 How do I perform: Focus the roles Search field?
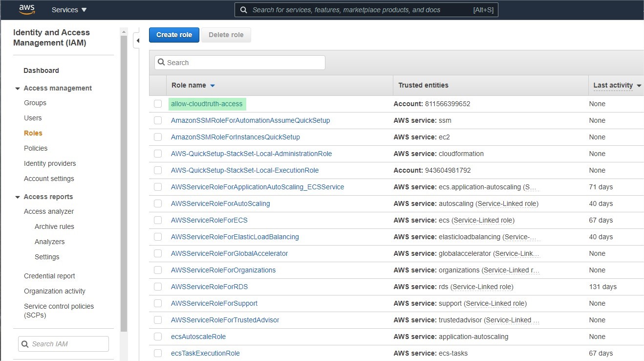[240, 63]
